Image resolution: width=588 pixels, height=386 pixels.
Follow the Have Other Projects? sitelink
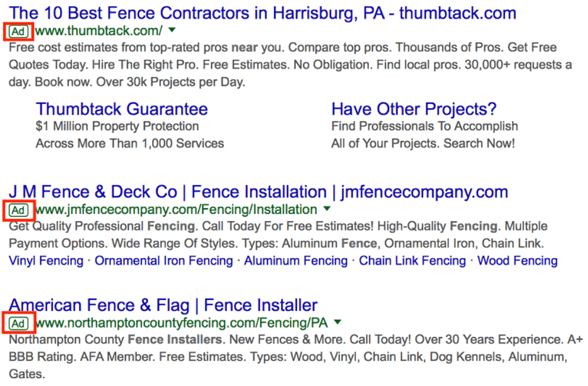pyautogui.click(x=414, y=109)
